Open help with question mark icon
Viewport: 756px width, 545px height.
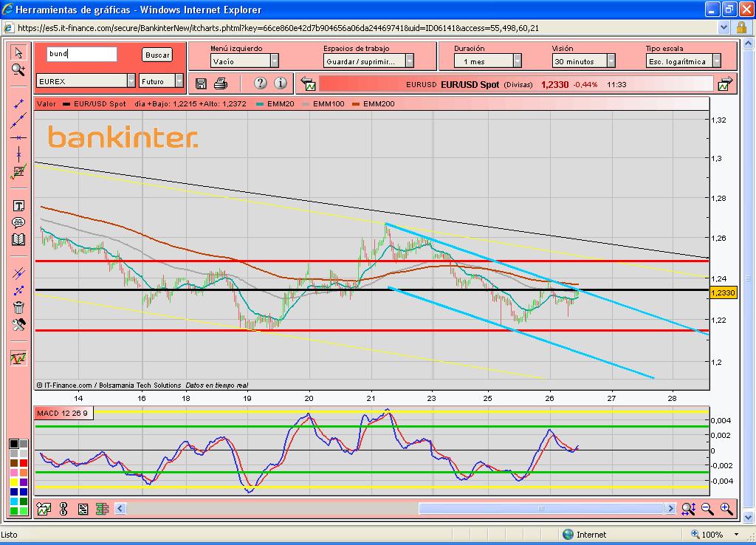tap(260, 83)
